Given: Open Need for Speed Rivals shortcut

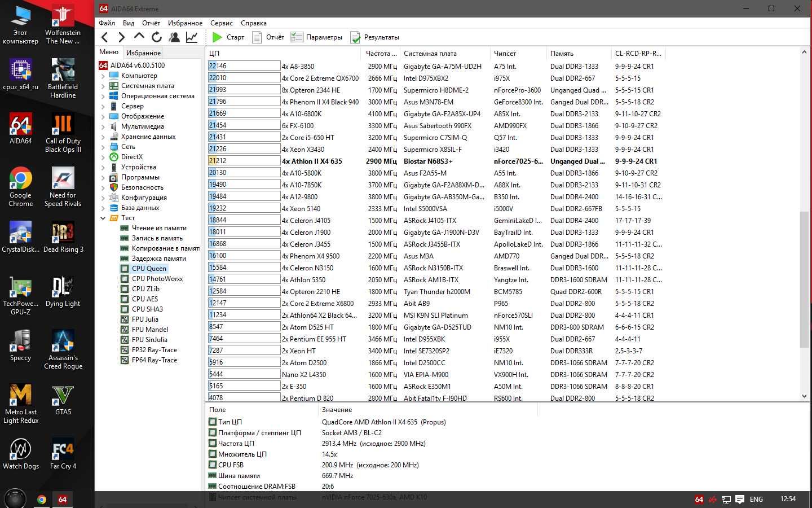Looking at the screenshot, I should coord(63,187).
